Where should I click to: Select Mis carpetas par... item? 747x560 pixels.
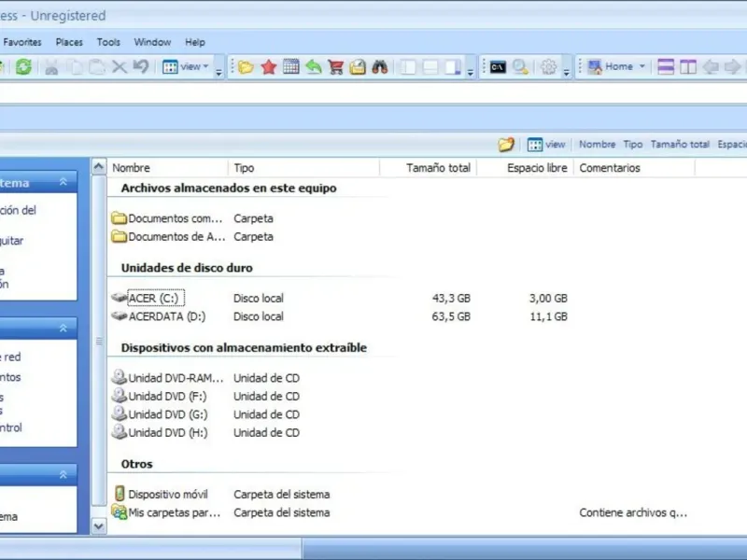point(166,512)
